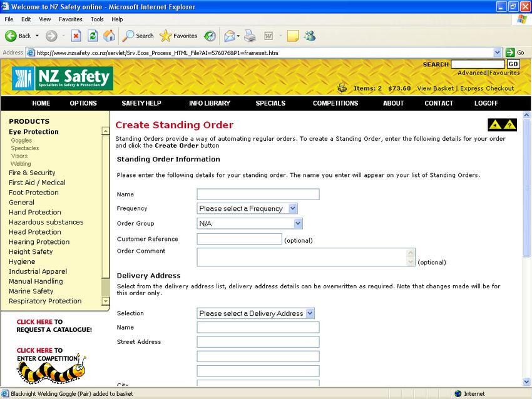Click the Customer Reference field
Screen dimensions: 532x399
tap(239, 239)
